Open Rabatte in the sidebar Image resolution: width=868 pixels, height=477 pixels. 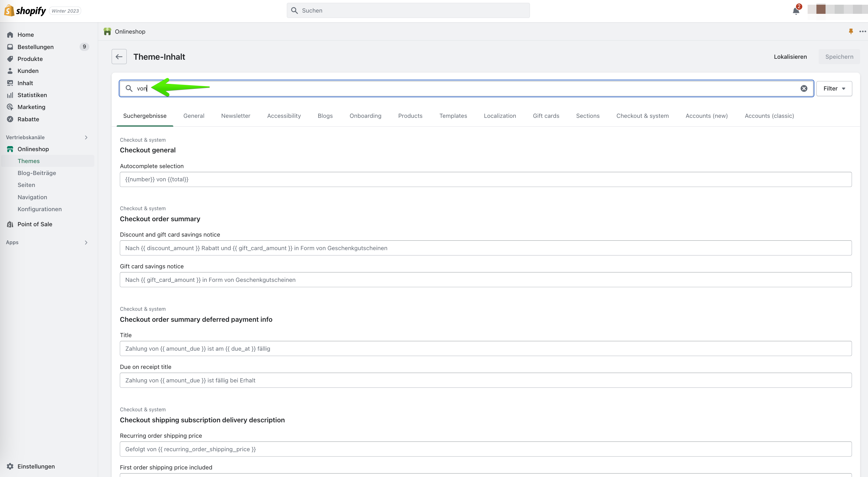28,119
